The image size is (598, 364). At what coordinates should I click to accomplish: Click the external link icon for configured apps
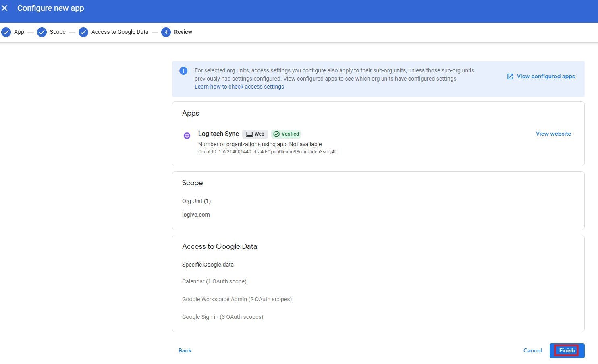(x=510, y=77)
